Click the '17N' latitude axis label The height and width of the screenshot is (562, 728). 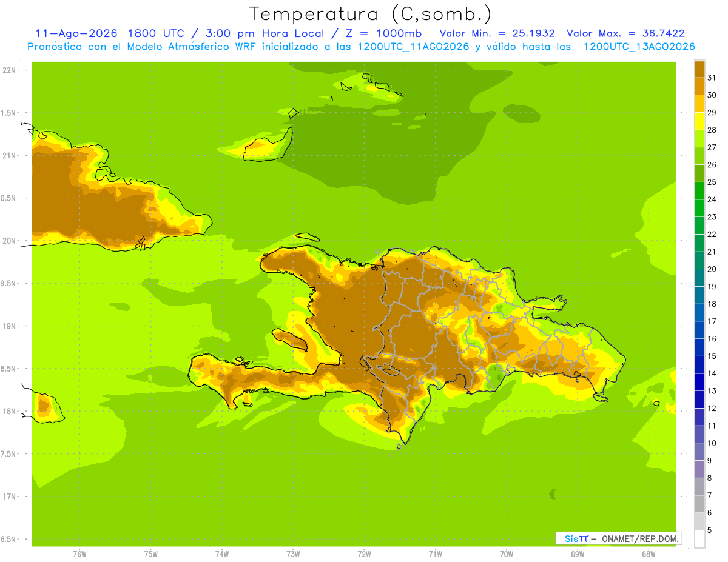coord(9,497)
